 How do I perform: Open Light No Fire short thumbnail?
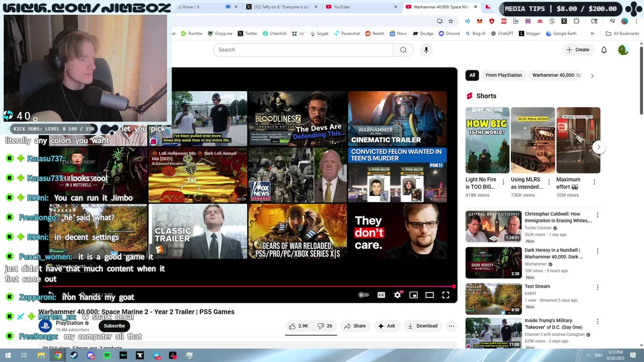click(487, 140)
